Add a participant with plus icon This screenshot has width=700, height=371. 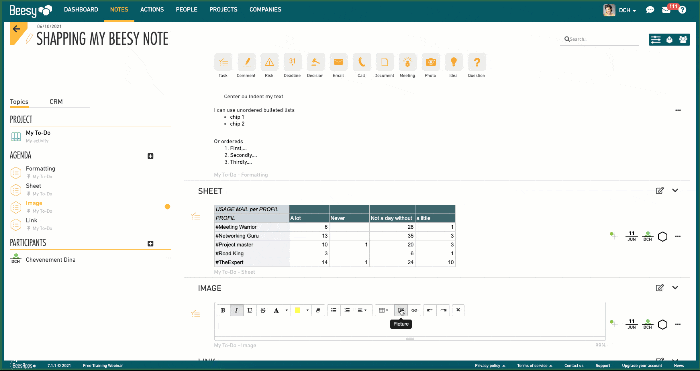pos(150,243)
